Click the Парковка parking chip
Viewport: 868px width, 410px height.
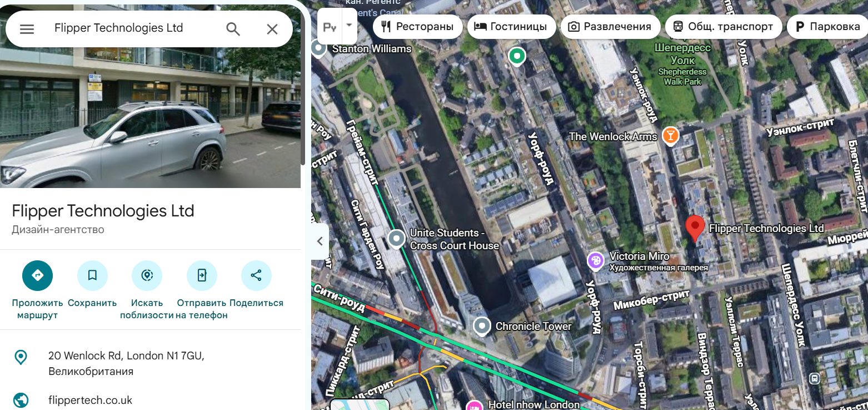coord(827,27)
